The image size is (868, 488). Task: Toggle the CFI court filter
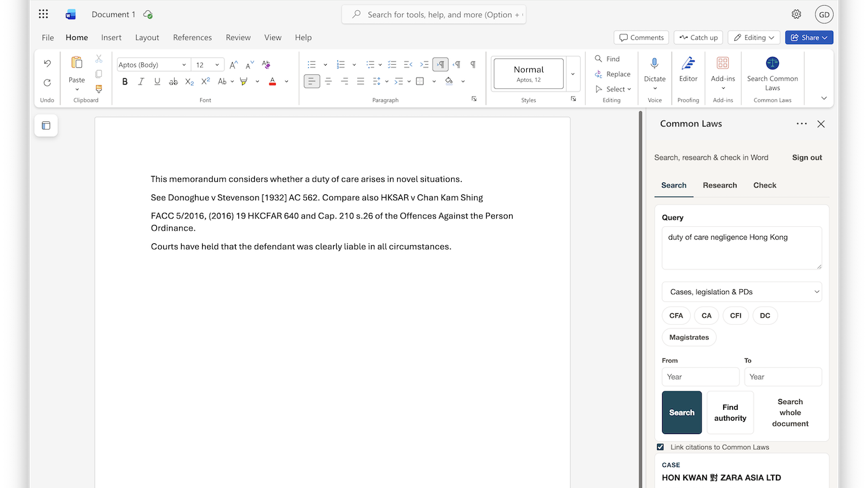coord(736,316)
